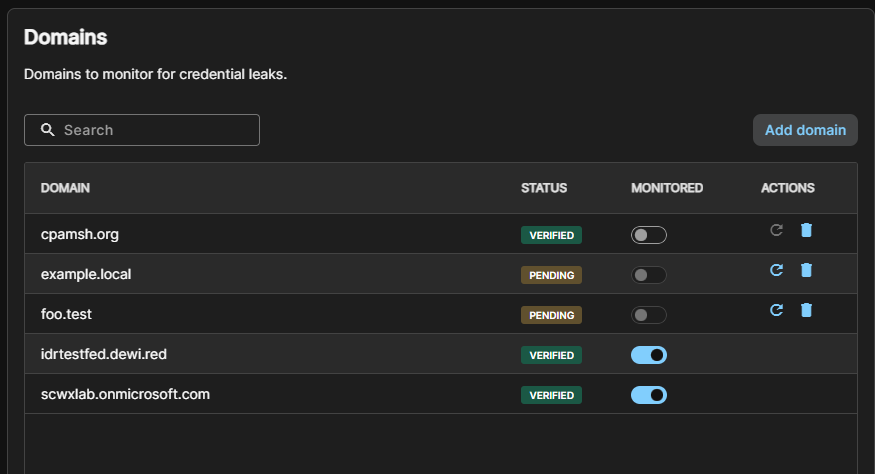
Task: Click the PENDING badge for foo.test
Action: click(551, 315)
